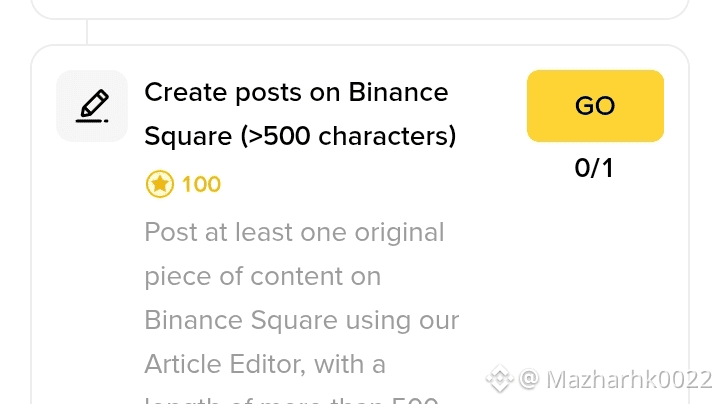Click the partially hidden last description line
720x404 pixels.
click(292, 400)
